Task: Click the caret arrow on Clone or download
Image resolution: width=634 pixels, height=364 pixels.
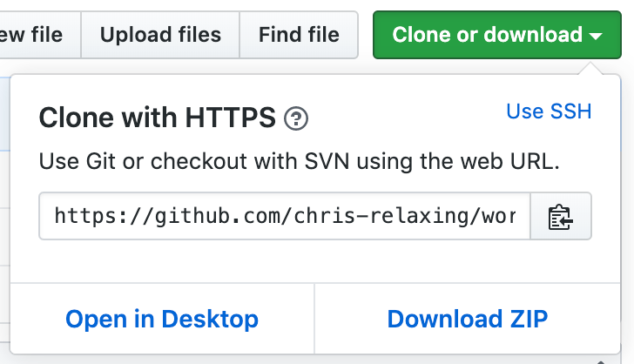Action: pos(596,36)
